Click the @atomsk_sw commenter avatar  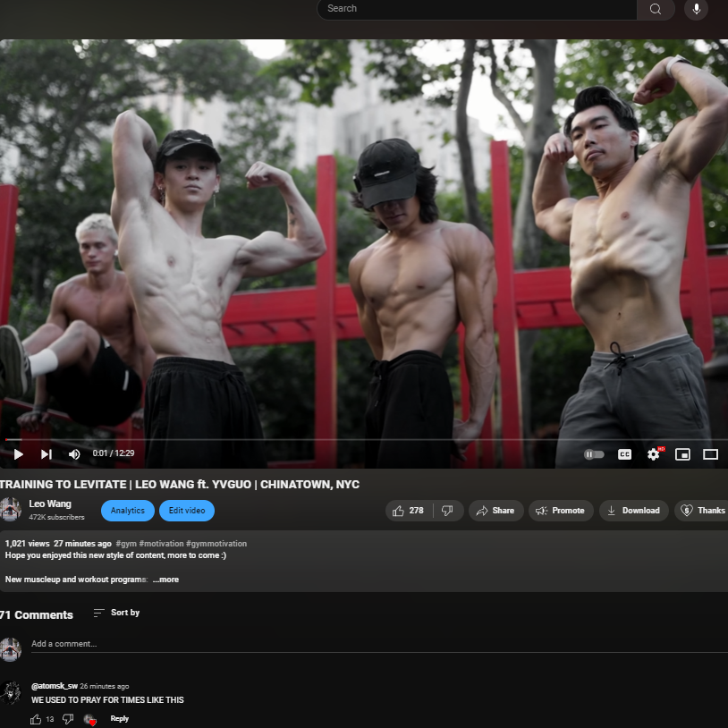point(10,693)
